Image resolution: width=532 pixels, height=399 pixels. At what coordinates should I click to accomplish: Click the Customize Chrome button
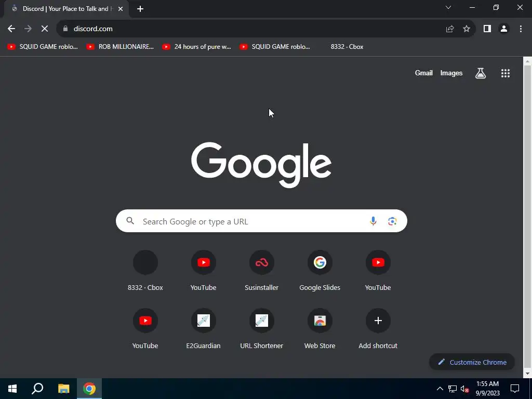tap(472, 362)
